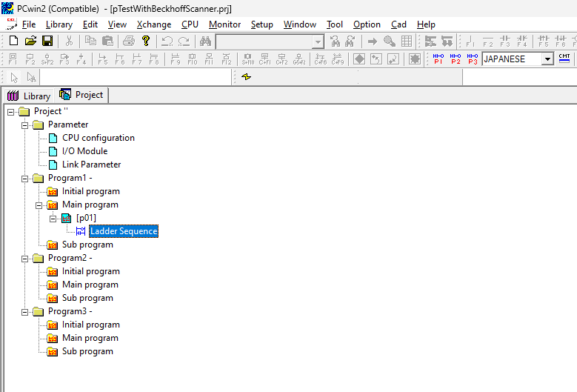
Task: Select the P2 program toolbar icon
Action: coord(456,59)
